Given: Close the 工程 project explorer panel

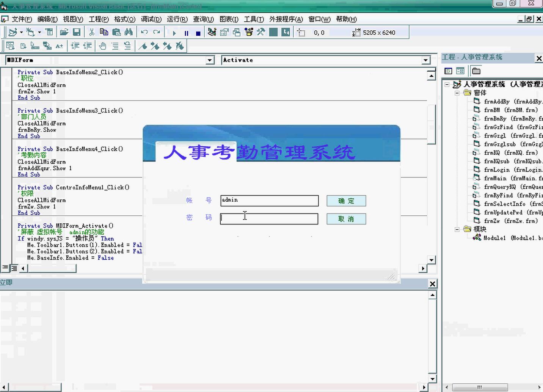Looking at the screenshot, I should [539, 58].
